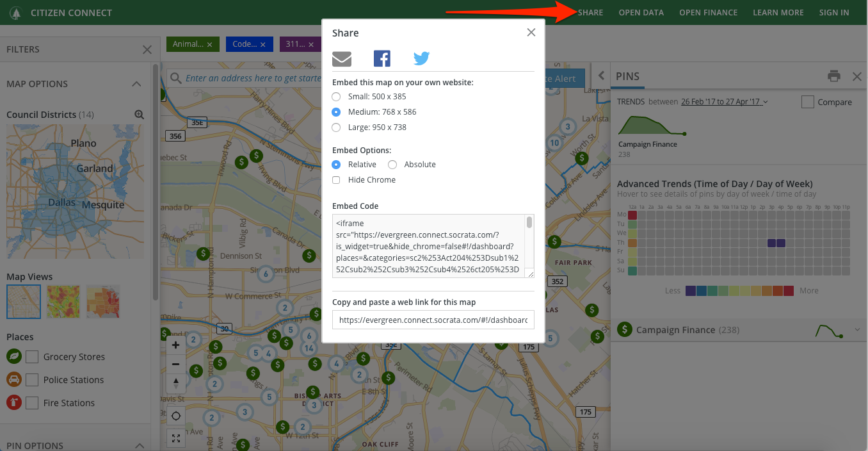Select the heatmap Map View thumbnail
The image size is (868, 451).
point(63,302)
